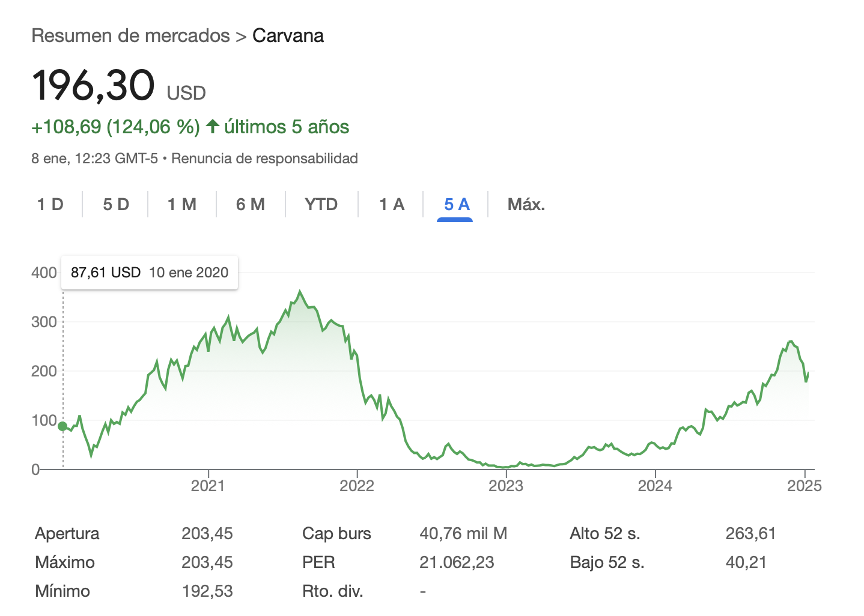Viewport: 864px width, 616px height.
Task: Click the 2021 axis label on chart
Action: coord(208,486)
